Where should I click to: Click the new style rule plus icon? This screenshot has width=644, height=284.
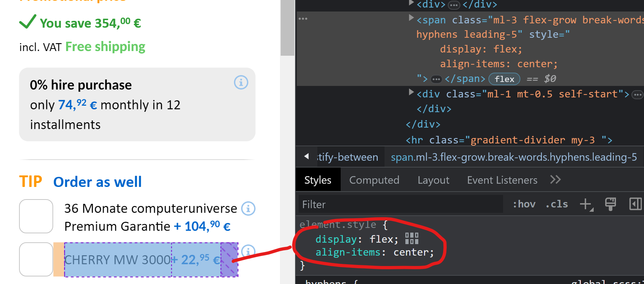[586, 204]
